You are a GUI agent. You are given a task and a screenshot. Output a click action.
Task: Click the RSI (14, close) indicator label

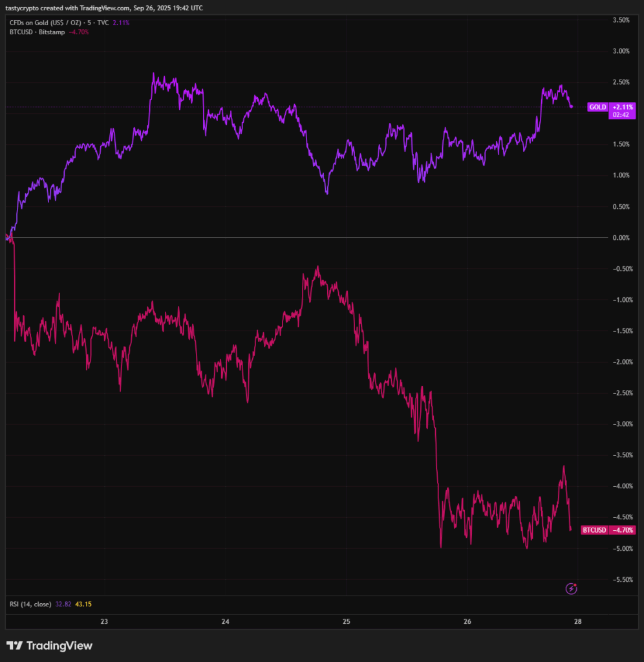pos(30,604)
